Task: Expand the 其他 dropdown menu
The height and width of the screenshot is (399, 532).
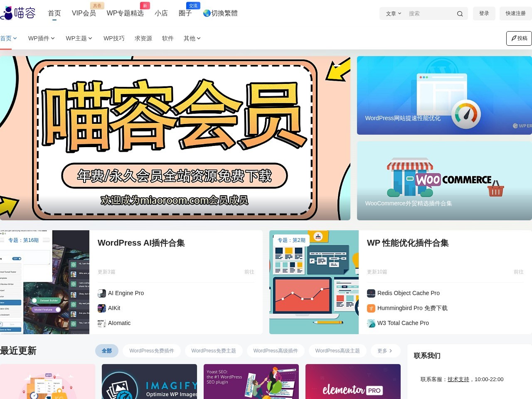Action: click(199, 38)
